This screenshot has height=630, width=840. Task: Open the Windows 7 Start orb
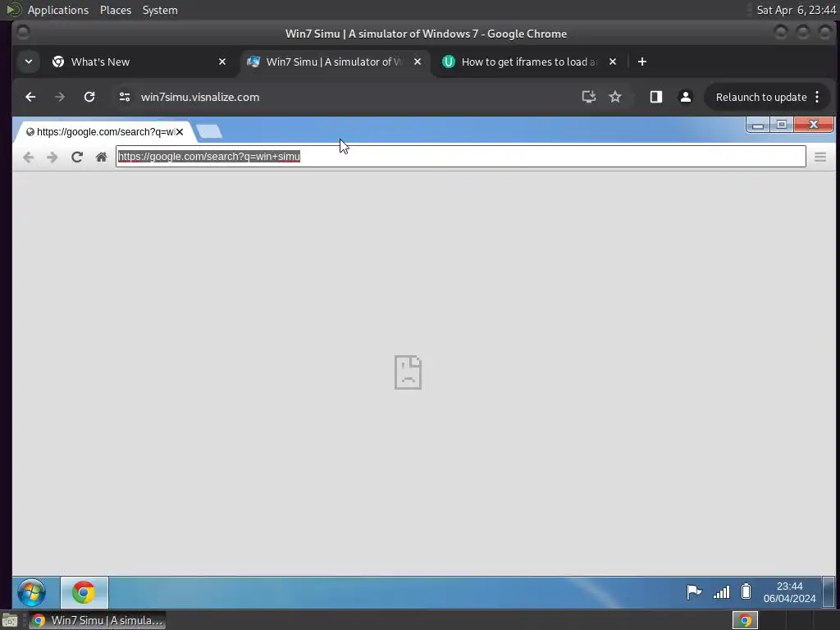tap(32, 592)
